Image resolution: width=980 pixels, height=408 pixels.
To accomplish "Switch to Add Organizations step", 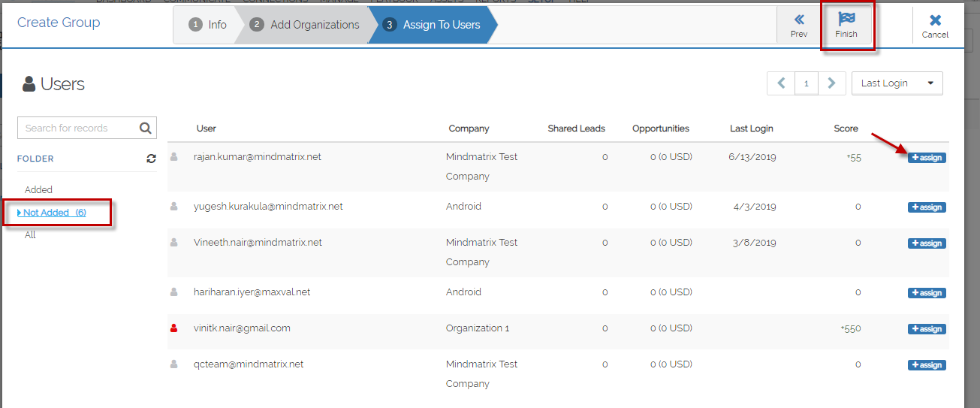I will pos(304,25).
